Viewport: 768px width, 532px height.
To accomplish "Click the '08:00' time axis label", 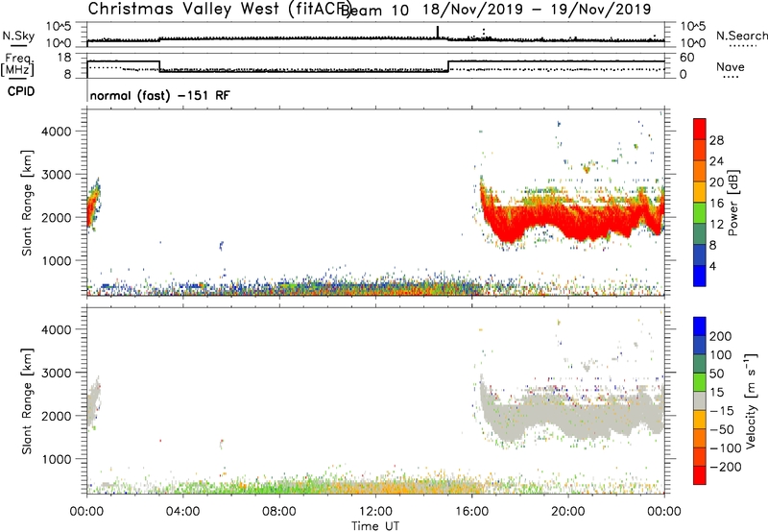I will [x=279, y=512].
